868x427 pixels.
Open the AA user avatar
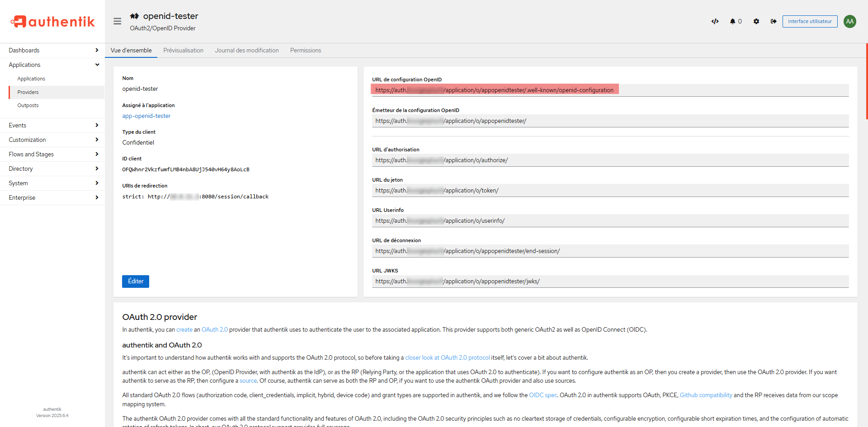[x=849, y=21]
